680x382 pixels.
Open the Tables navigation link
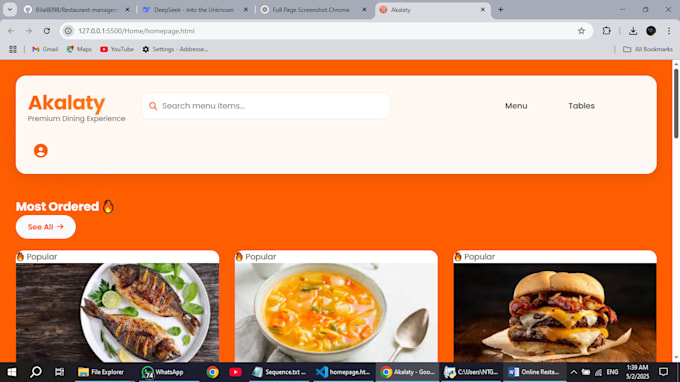tap(581, 106)
